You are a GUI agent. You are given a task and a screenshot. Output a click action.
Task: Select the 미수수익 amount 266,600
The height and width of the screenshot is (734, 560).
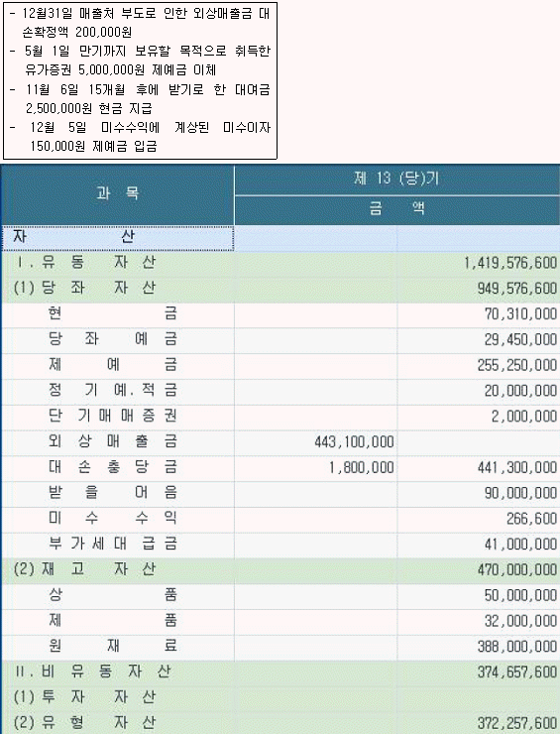pyautogui.click(x=531, y=519)
